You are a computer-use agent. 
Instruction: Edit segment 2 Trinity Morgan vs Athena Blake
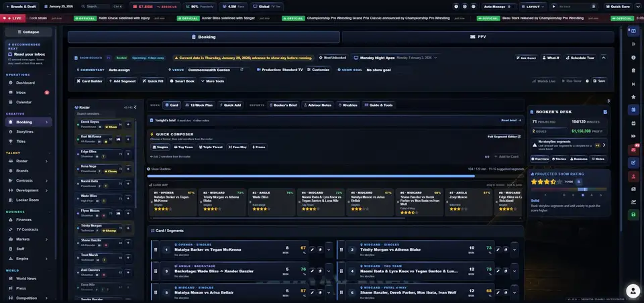click(x=498, y=249)
